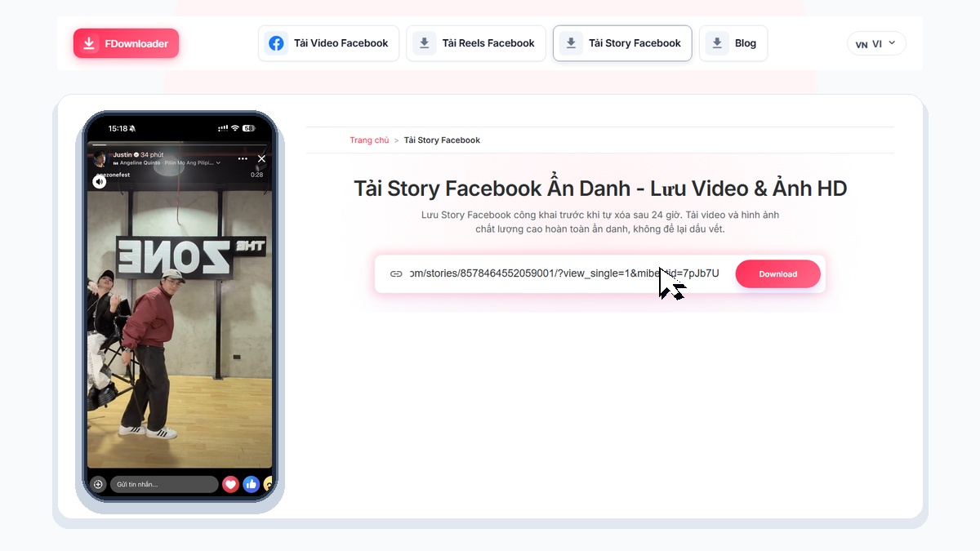
Task: Click the red Download button
Action: tap(777, 274)
